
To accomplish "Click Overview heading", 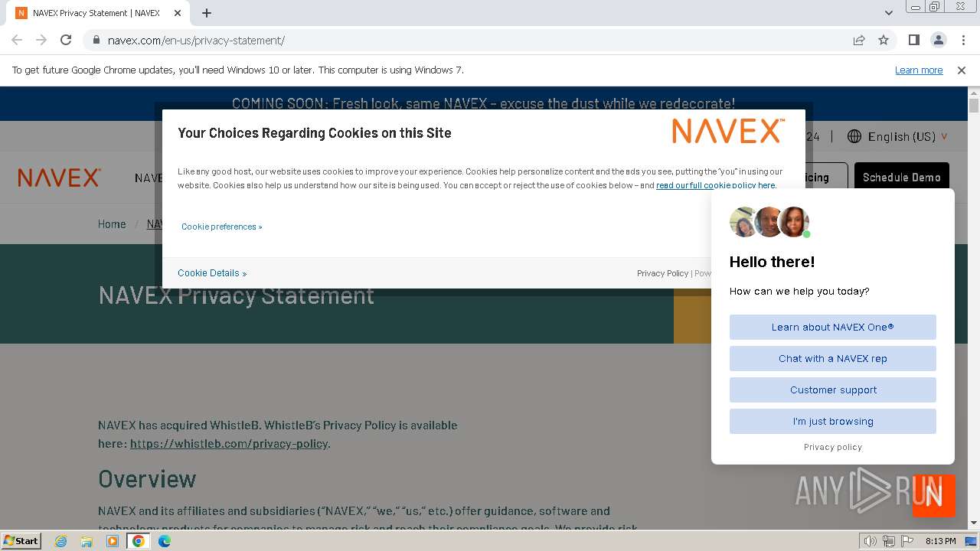I will click(x=147, y=479).
